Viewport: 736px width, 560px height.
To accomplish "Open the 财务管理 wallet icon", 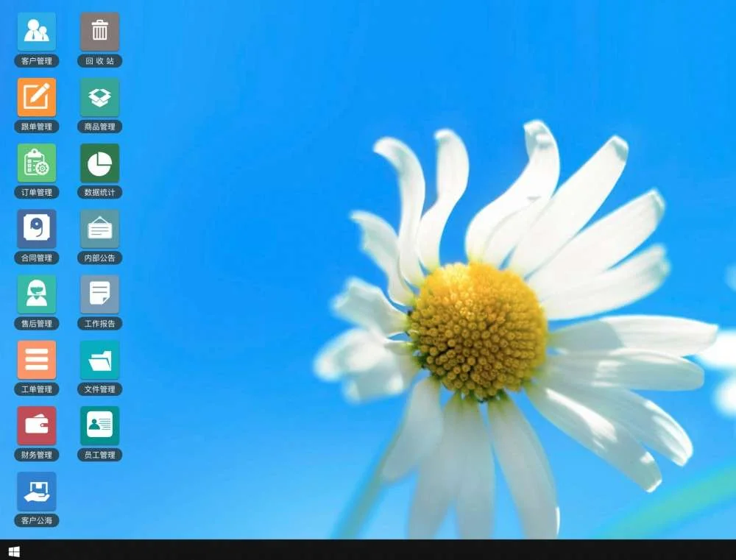I will coord(36,425).
